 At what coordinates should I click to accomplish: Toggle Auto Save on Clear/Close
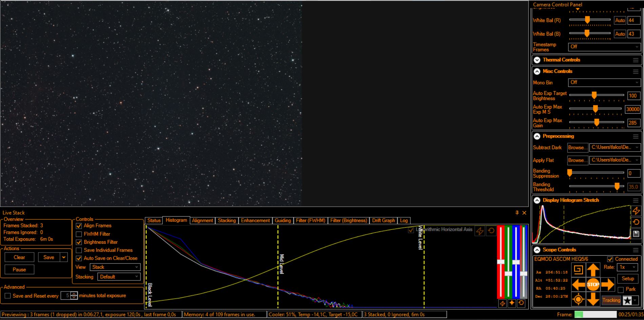tap(79, 258)
